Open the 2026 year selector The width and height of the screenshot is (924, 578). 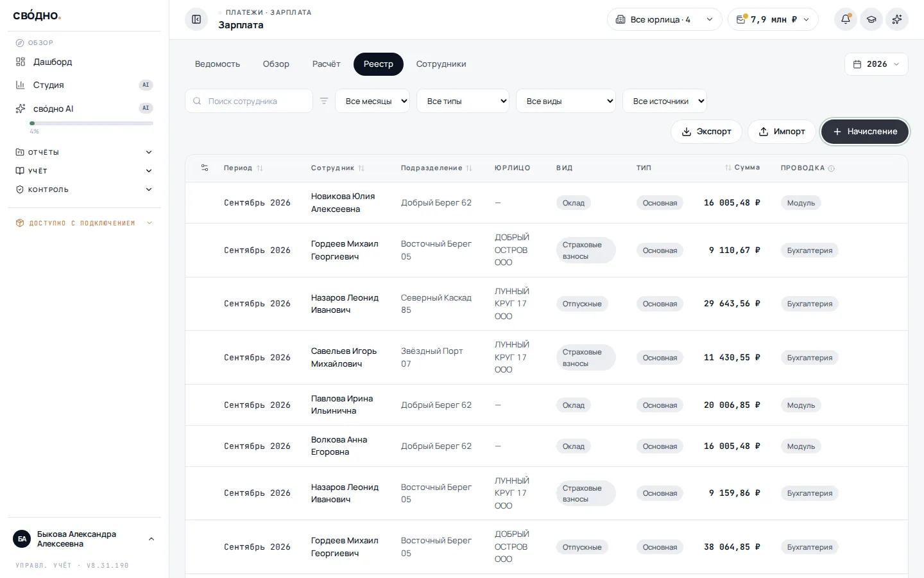pyautogui.click(x=877, y=64)
